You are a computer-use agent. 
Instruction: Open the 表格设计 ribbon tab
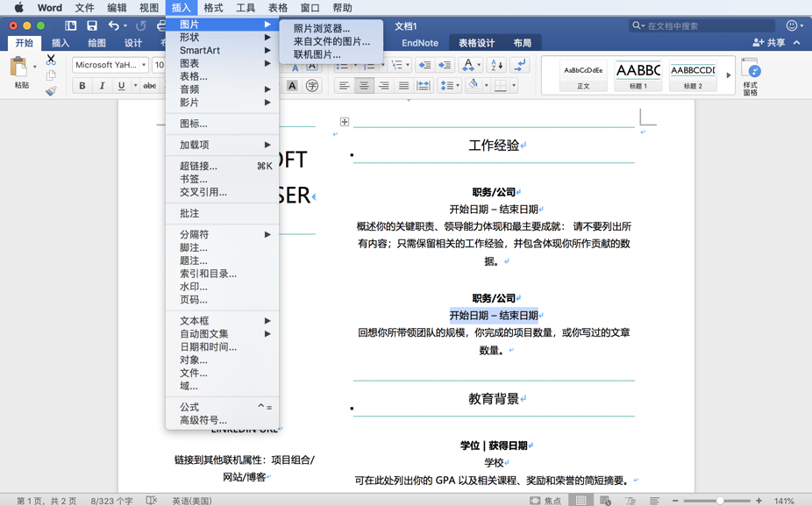click(x=476, y=43)
